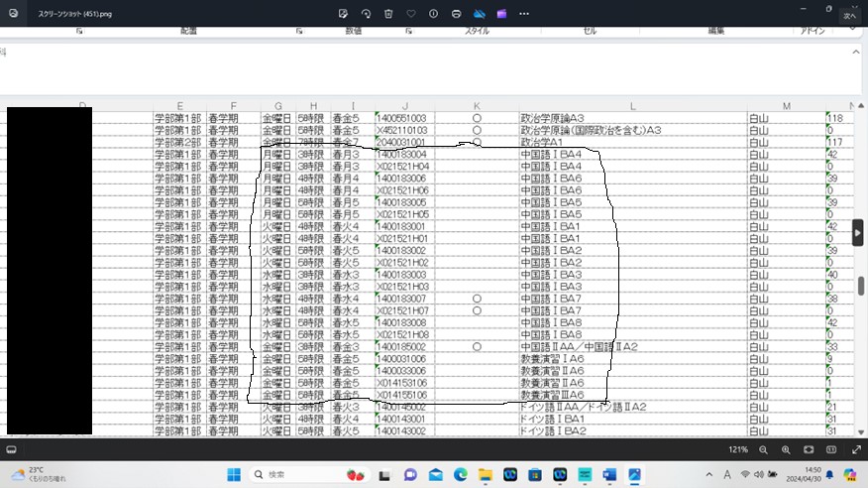This screenshot has width=868, height=488.
Task: Zoom out with the minus magnifier
Action: coord(763,449)
